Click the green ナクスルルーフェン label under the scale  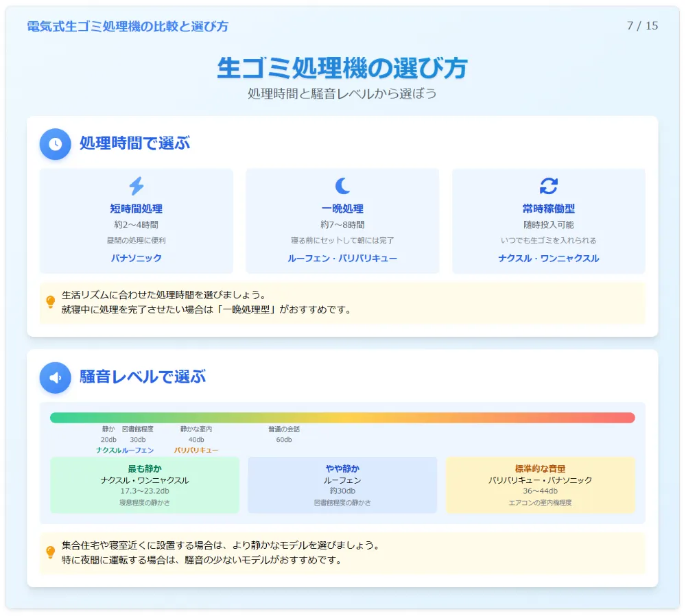[x=125, y=450]
